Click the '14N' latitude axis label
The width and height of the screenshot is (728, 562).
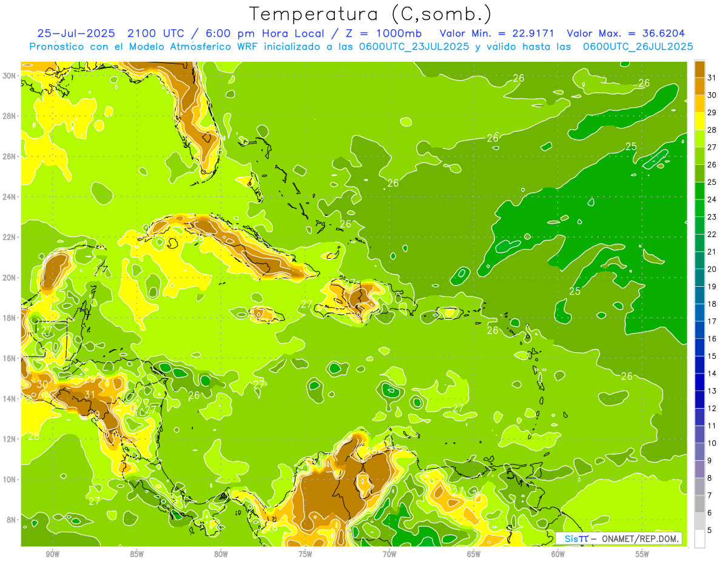click(x=10, y=398)
